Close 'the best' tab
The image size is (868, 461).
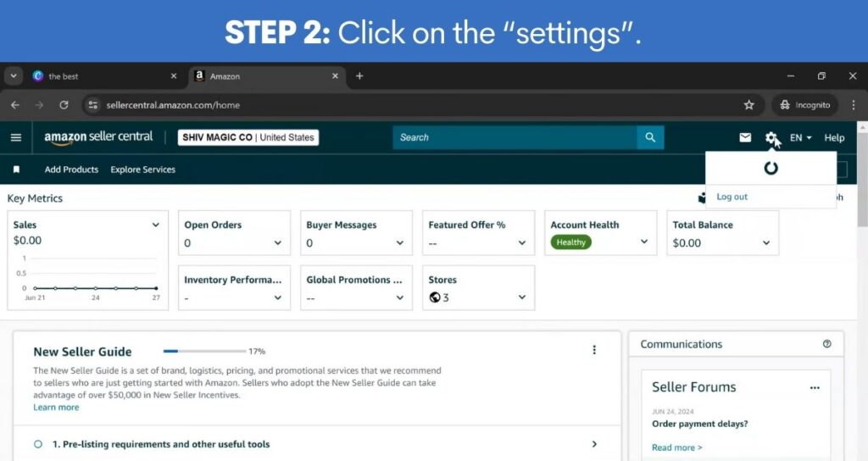pos(174,75)
